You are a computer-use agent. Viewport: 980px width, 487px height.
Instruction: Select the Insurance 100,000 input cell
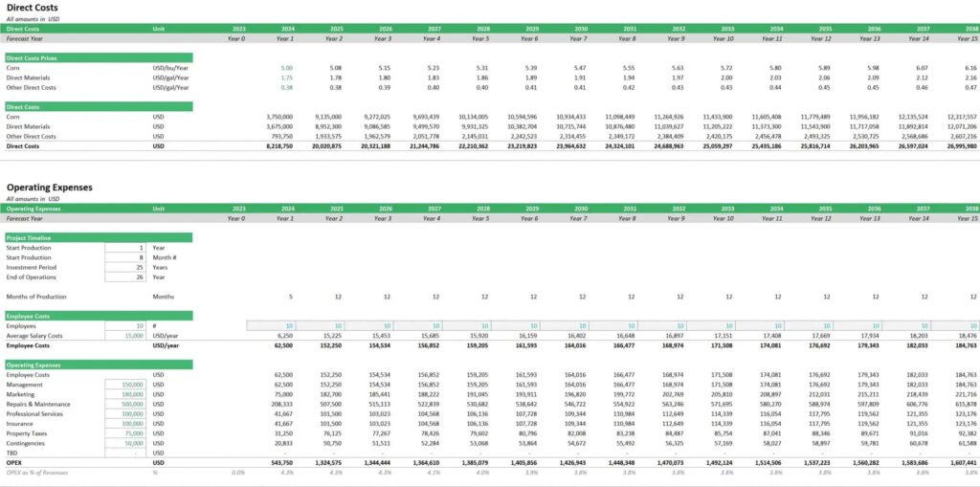125,423
